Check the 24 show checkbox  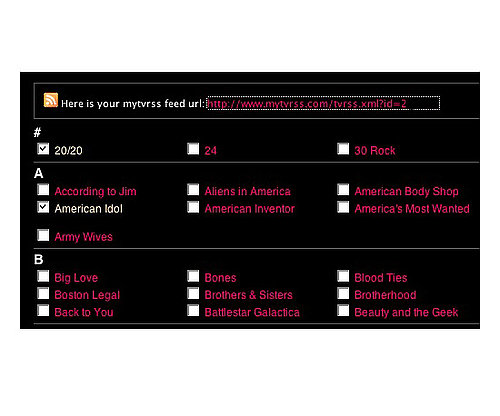tap(193, 149)
